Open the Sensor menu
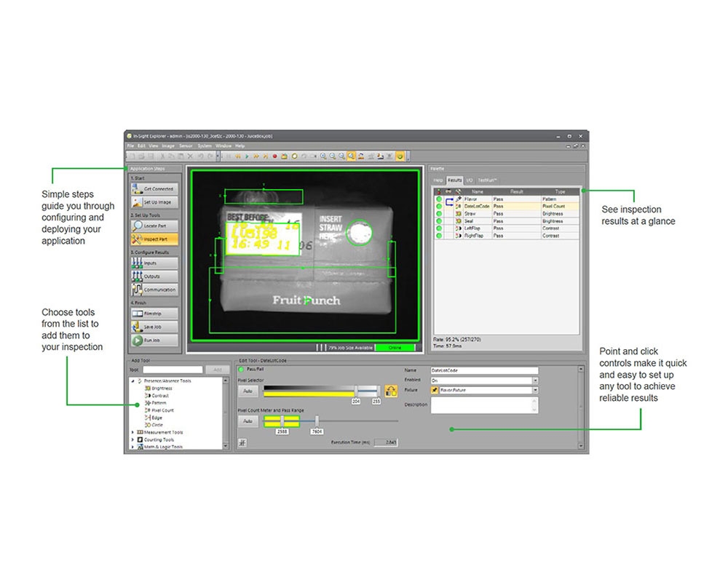Viewport: 728px width, 582px height. click(x=186, y=146)
